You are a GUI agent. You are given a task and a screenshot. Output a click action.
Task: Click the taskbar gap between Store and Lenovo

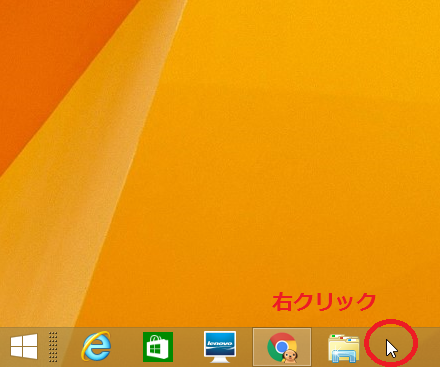pyautogui.click(x=188, y=347)
